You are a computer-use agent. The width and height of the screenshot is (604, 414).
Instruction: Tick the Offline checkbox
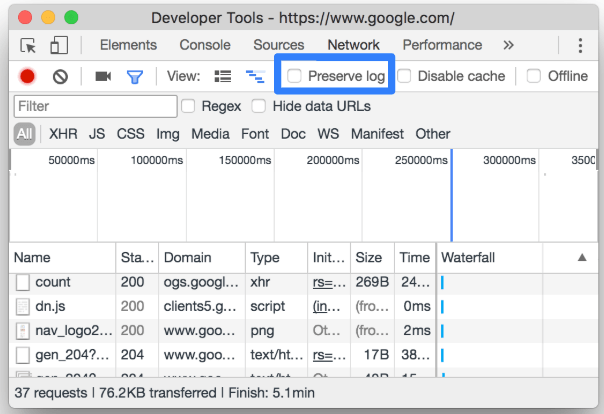pos(534,75)
